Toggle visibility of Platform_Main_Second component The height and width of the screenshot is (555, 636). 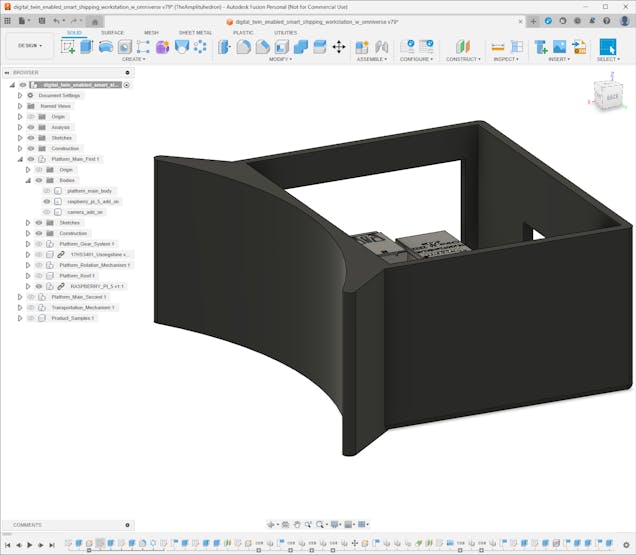pos(30,297)
